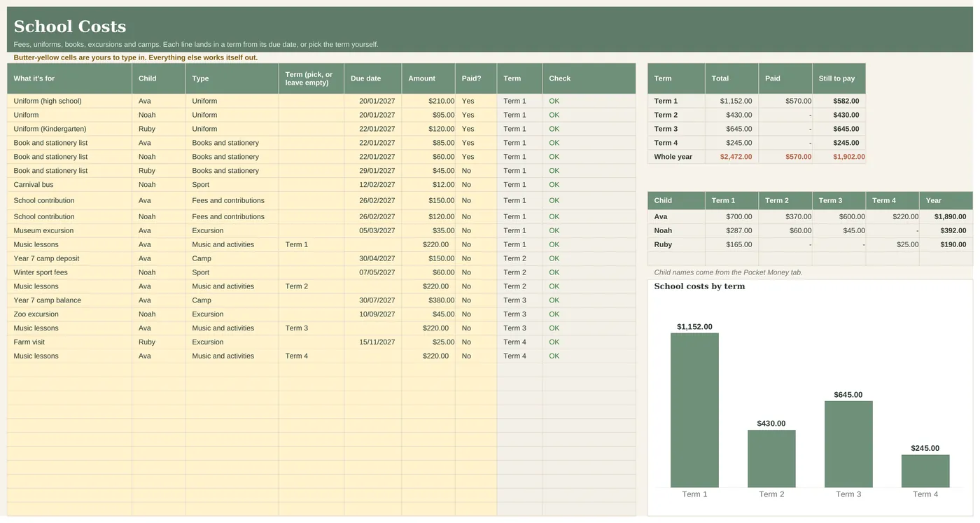Select Ruby's $190.00 year total
The width and height of the screenshot is (980, 523).
[x=946, y=244]
